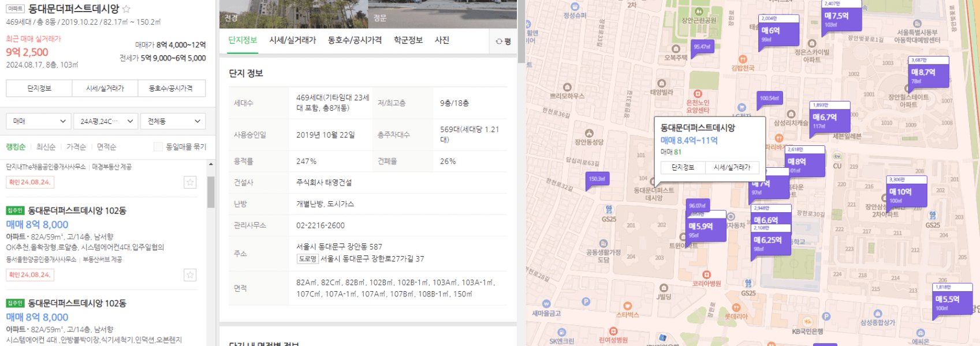Click the 96.07㎡ map marker
Viewport: 980px width, 346px height.
click(x=698, y=206)
